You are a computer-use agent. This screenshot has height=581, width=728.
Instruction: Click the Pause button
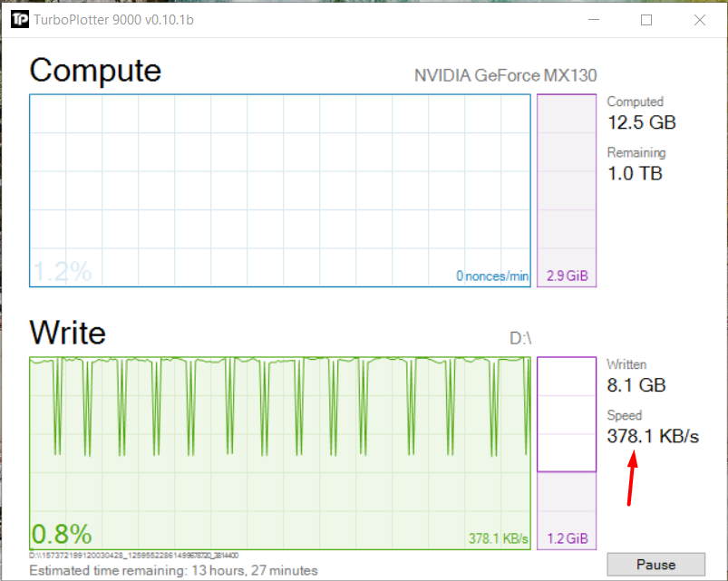point(655,565)
